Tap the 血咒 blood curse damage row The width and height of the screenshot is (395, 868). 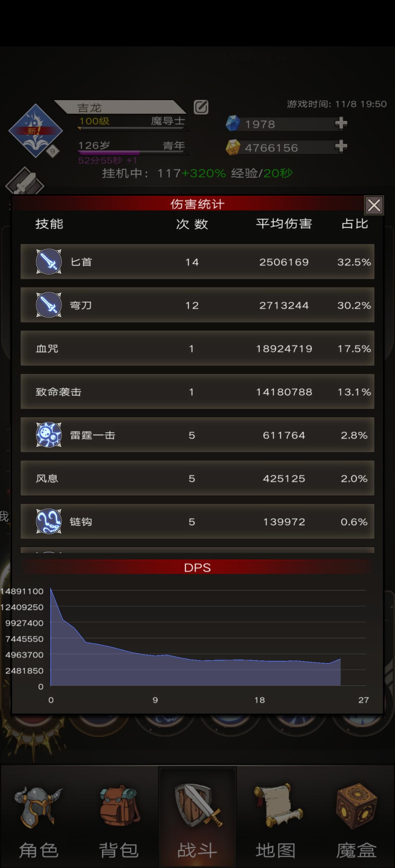(x=197, y=348)
